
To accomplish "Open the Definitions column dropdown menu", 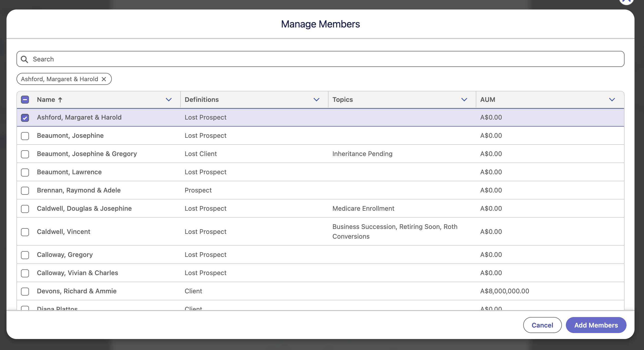I will (x=317, y=100).
